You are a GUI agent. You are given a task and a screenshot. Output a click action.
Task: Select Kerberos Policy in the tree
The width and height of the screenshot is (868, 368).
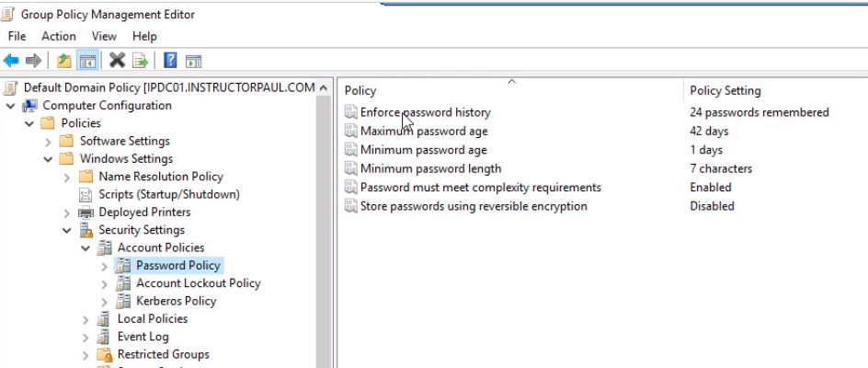pos(176,301)
